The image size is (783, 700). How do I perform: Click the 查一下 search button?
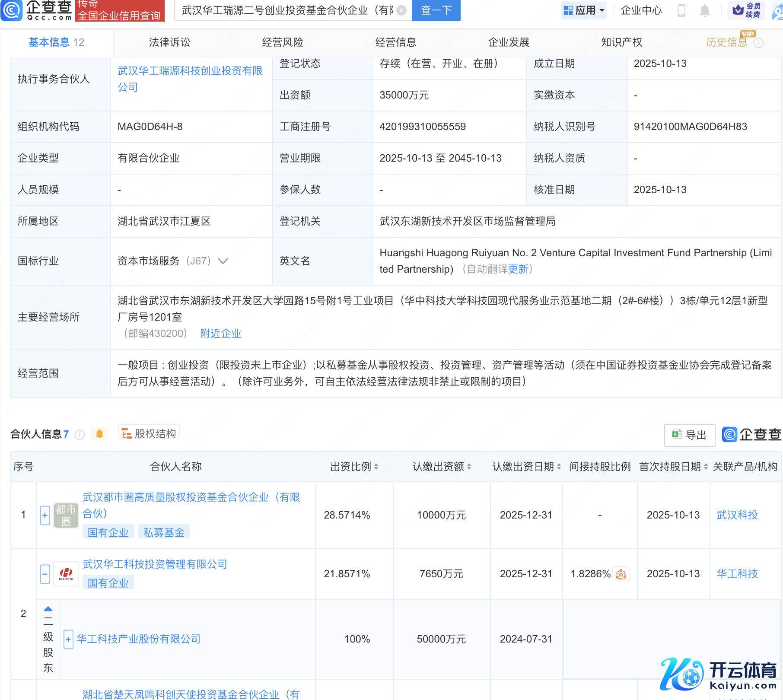pyautogui.click(x=436, y=10)
